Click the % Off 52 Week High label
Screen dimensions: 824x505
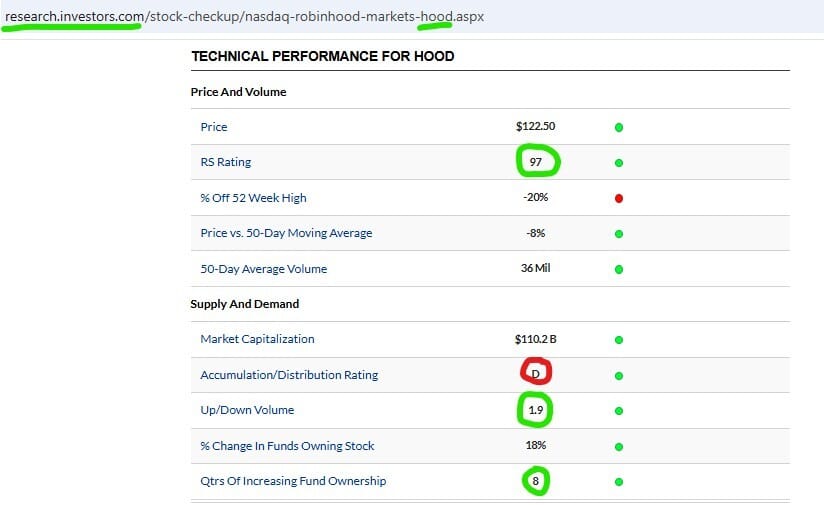[253, 198]
